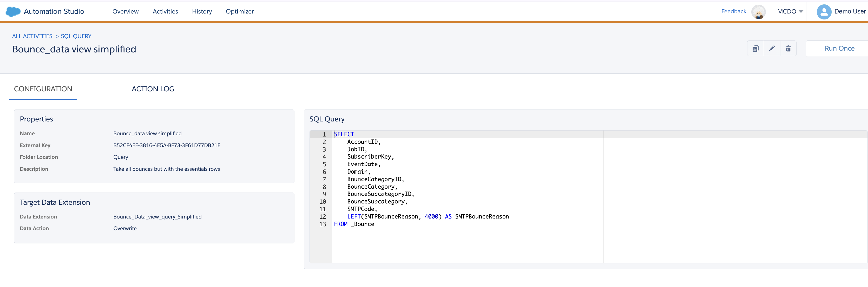Select the CONFIGURATION tab
This screenshot has height=287, width=868.
tap(43, 89)
